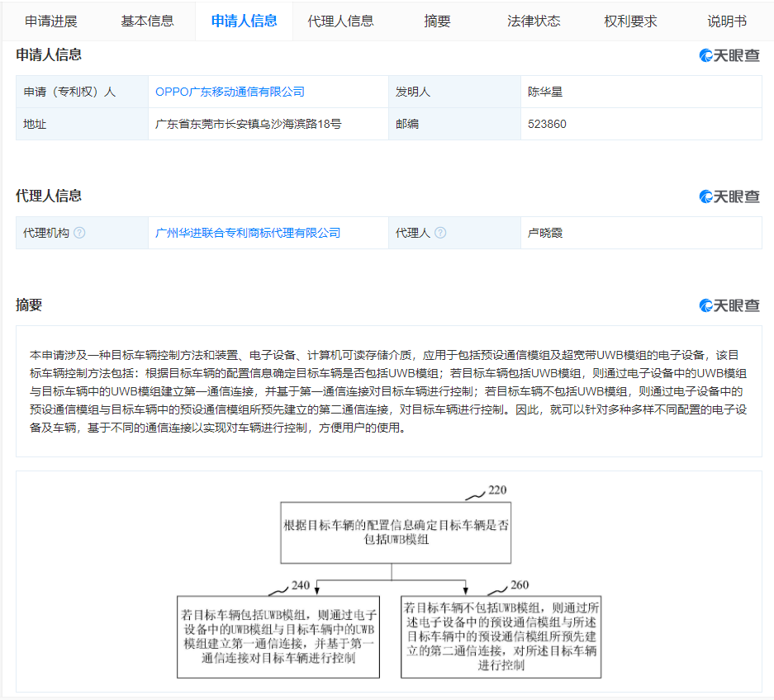Screen dimensions: 774x700
Task: Click the address 广东省东莞市长安镇乌沙海滨路18号
Action: pos(249,124)
